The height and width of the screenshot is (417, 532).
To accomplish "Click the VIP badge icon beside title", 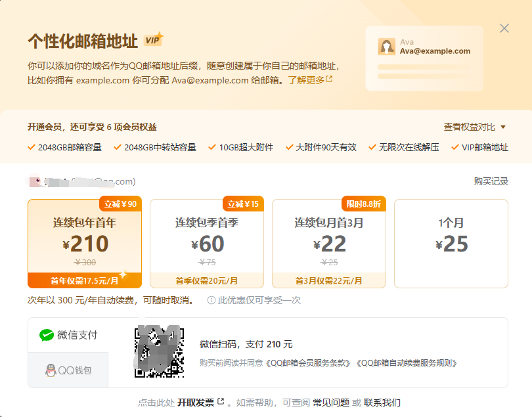I will click(x=153, y=40).
